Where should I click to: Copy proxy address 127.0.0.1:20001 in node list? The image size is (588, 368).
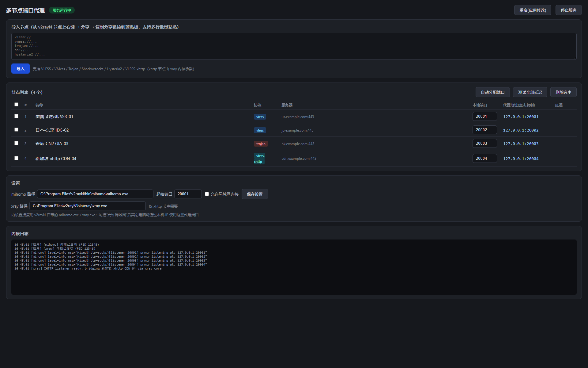(521, 117)
